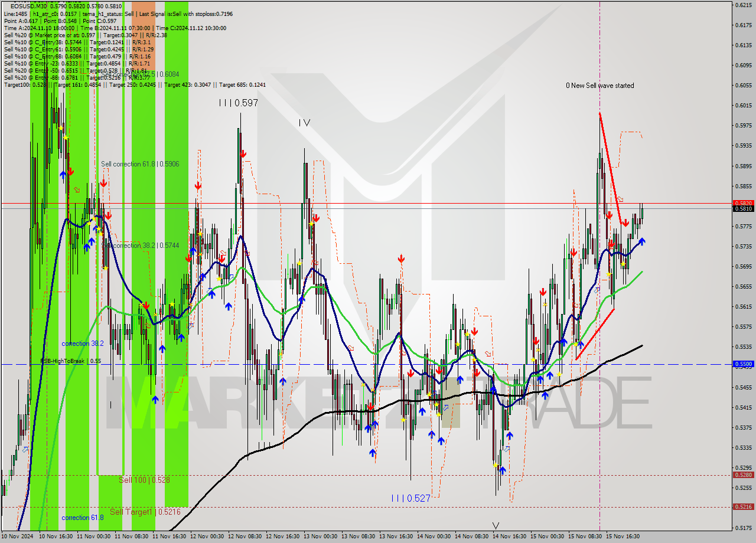Select the 'IV' wave label
756x543 pixels.
pyautogui.click(x=304, y=123)
